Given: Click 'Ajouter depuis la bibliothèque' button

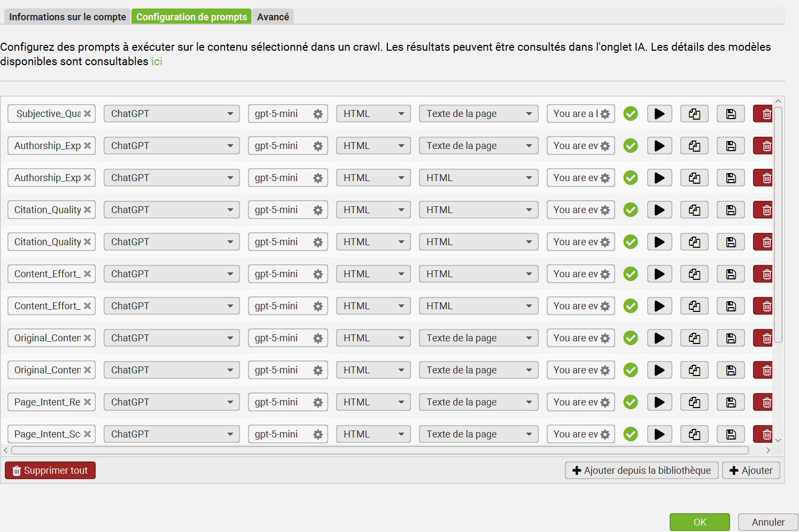Looking at the screenshot, I should coord(641,471).
